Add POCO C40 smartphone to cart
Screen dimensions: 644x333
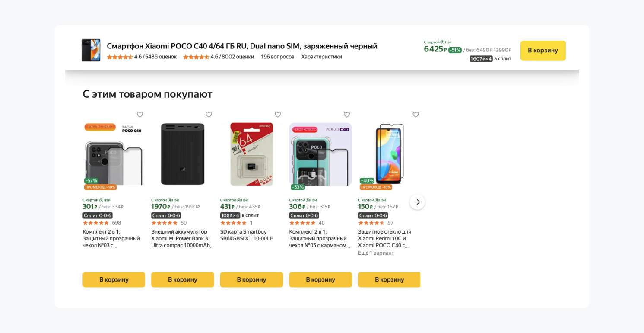[x=542, y=51]
